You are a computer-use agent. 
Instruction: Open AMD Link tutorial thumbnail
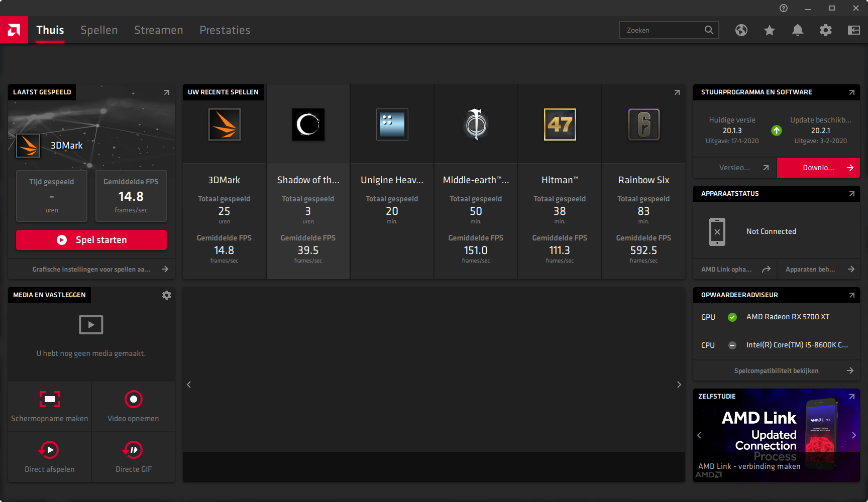click(777, 435)
